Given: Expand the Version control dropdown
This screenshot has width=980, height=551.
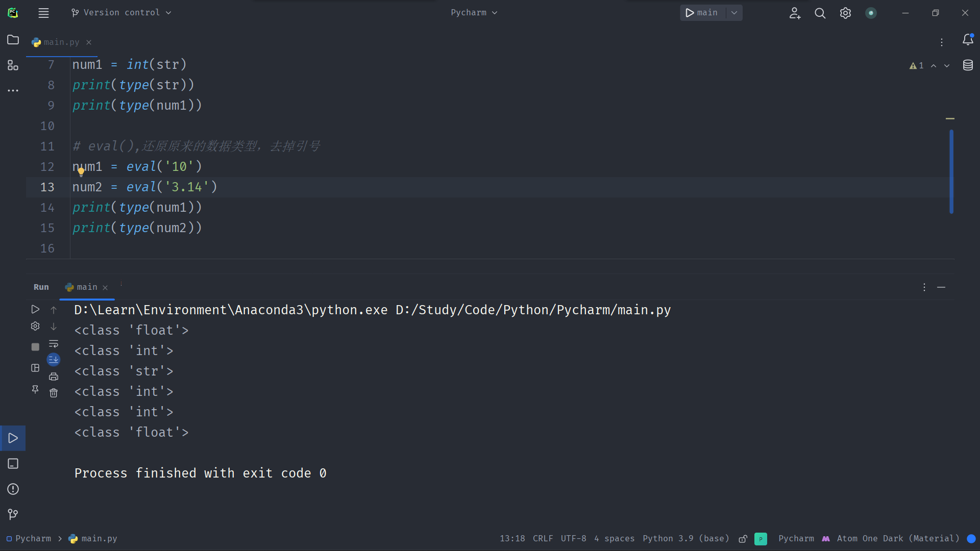Looking at the screenshot, I should coord(121,13).
